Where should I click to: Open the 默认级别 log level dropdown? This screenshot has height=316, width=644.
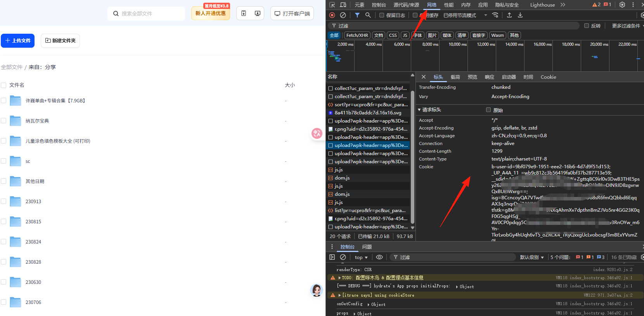coord(531,257)
